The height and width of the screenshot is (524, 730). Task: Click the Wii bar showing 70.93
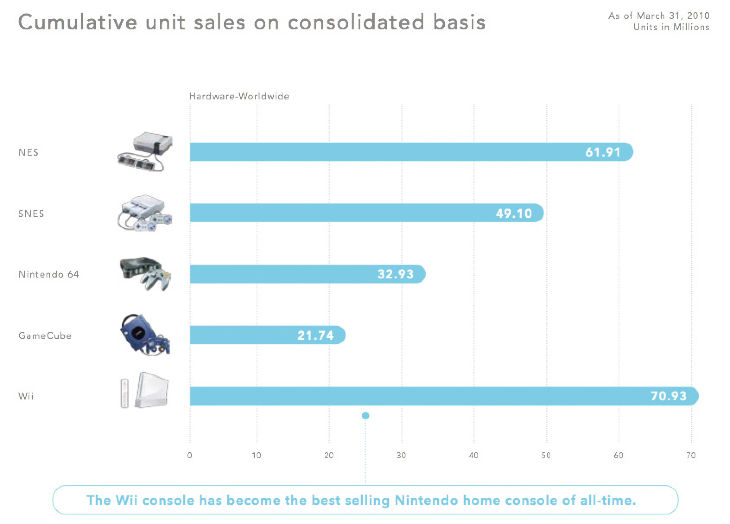pyautogui.click(x=443, y=396)
